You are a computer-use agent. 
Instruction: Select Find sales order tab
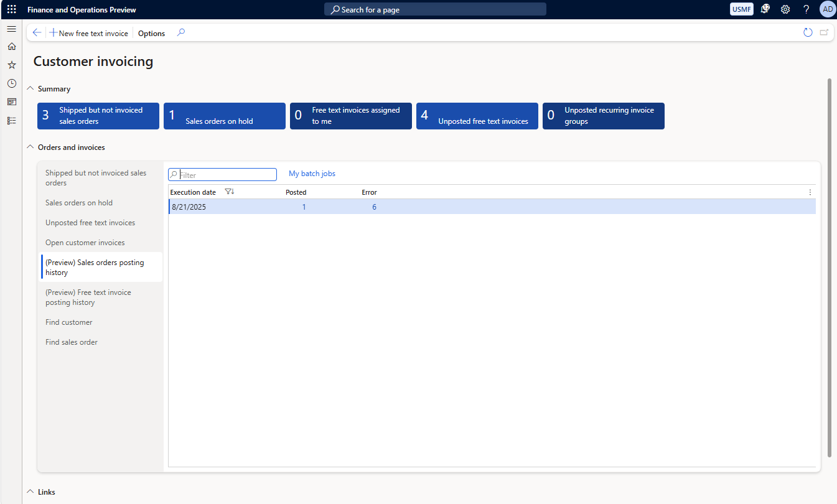tap(101, 342)
